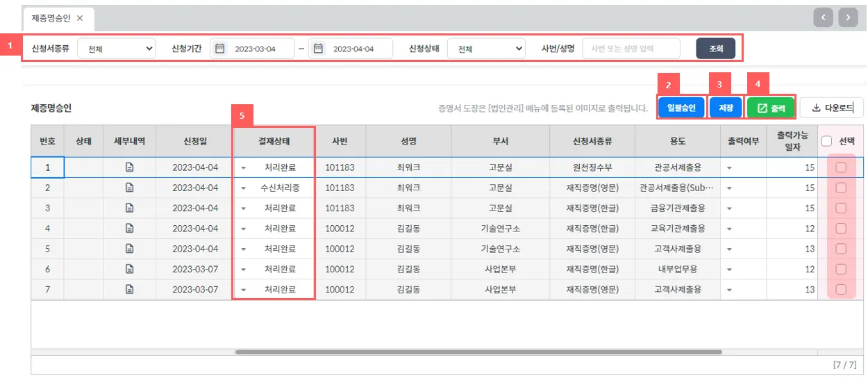Focus the 사번/성명 search input field
Viewport: 868px width, 378px height.
pyautogui.click(x=631, y=49)
